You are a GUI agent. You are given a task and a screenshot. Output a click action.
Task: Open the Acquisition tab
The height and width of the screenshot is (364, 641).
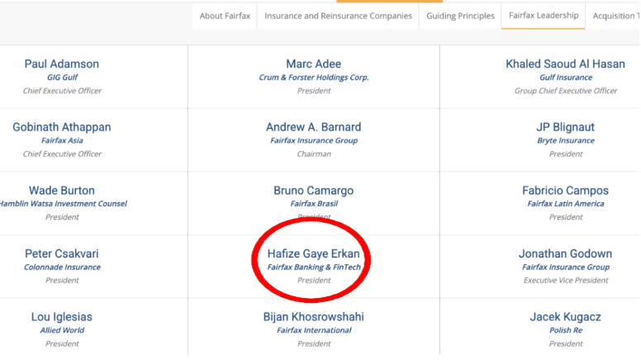[615, 16]
